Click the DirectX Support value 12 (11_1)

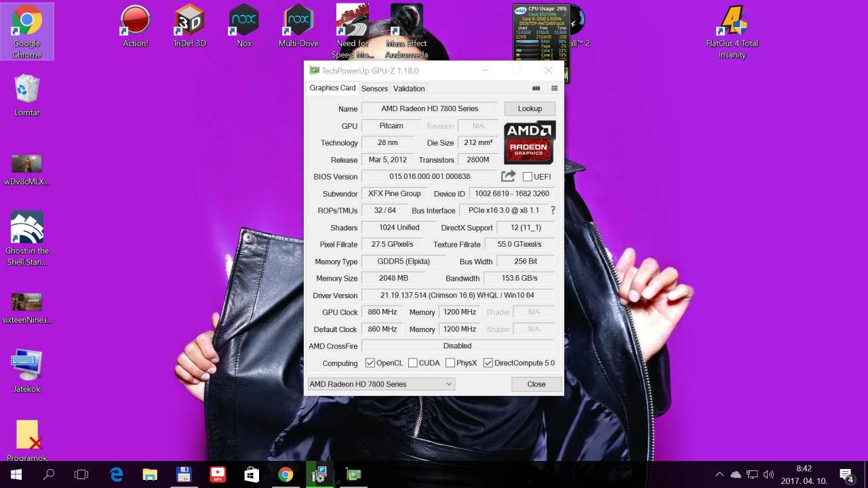(x=525, y=227)
